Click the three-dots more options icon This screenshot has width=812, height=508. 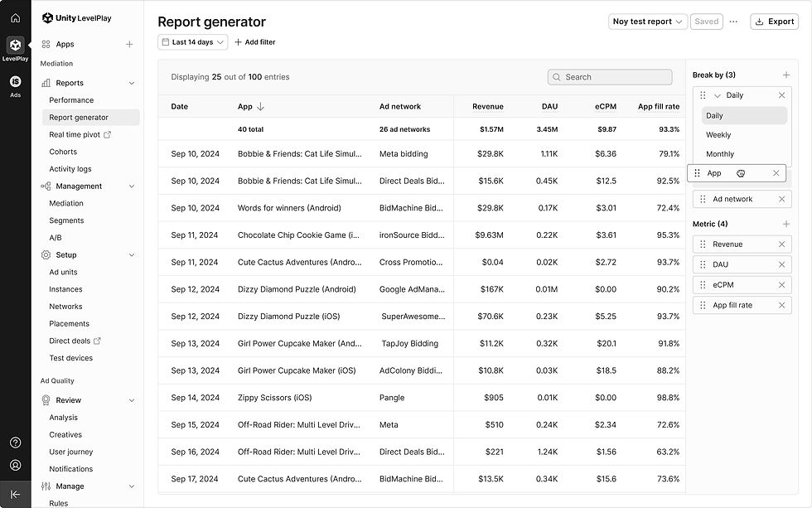[733, 22]
